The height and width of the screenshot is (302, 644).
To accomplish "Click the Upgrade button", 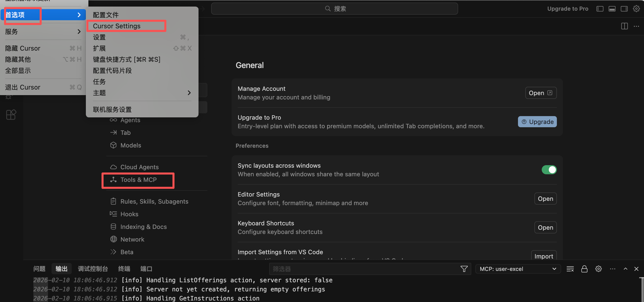I will (537, 122).
